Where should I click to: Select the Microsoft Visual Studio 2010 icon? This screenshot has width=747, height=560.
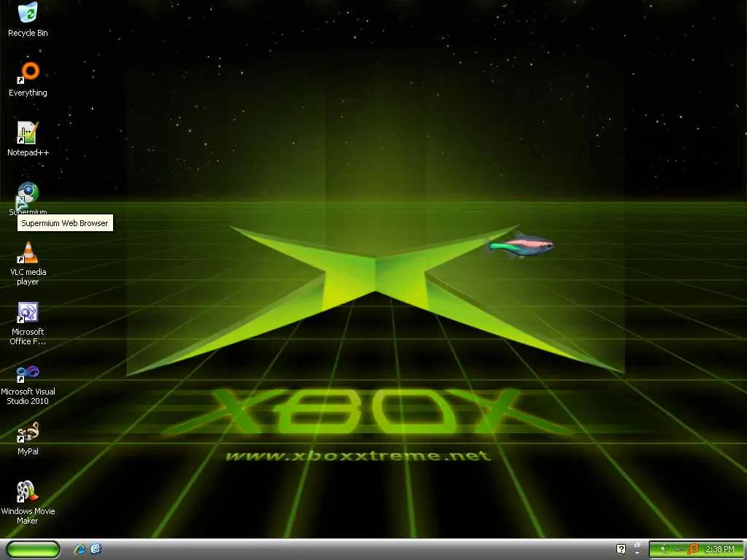coord(28,384)
